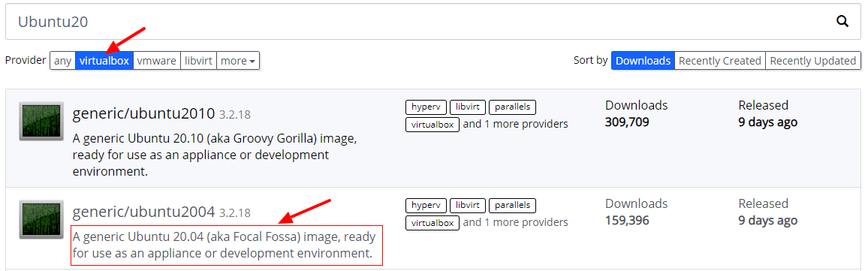The height and width of the screenshot is (271, 868).
Task: Click the Groovy Gorilla description text
Action: click(215, 155)
